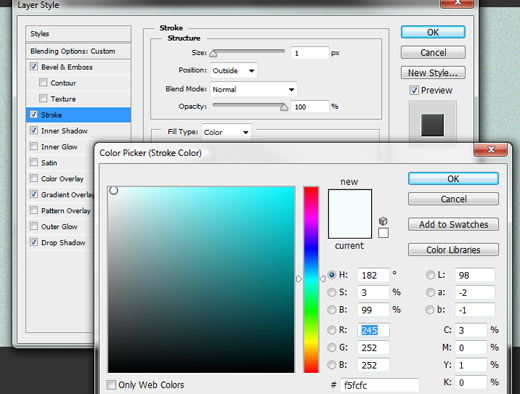Select the Stroke row in the styles list
The image size is (520, 394).
[78, 115]
